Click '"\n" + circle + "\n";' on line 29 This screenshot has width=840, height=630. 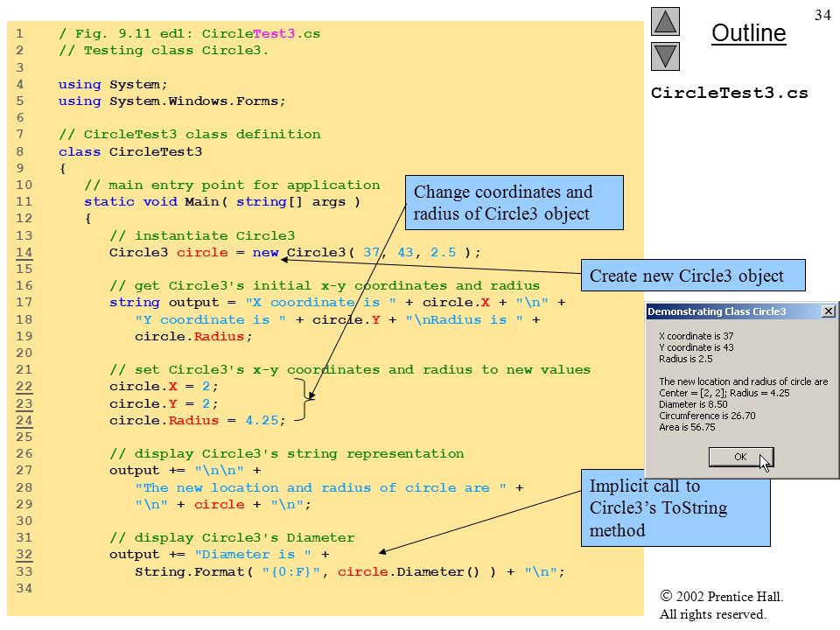223,504
